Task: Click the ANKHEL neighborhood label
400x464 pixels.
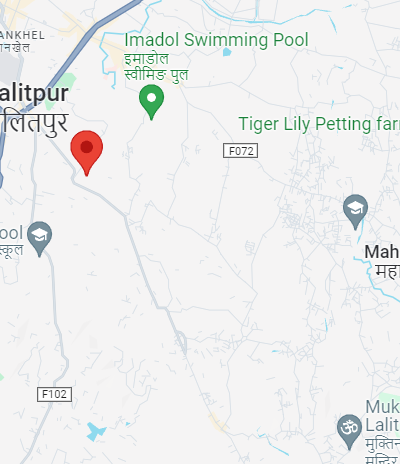Action: [x=22, y=35]
